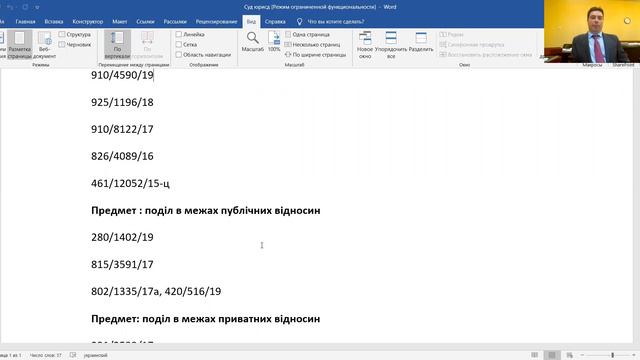This screenshot has height=360, width=640.
Task: Click the Undo arrow in quick access toolbar
Action: tap(10, 7)
